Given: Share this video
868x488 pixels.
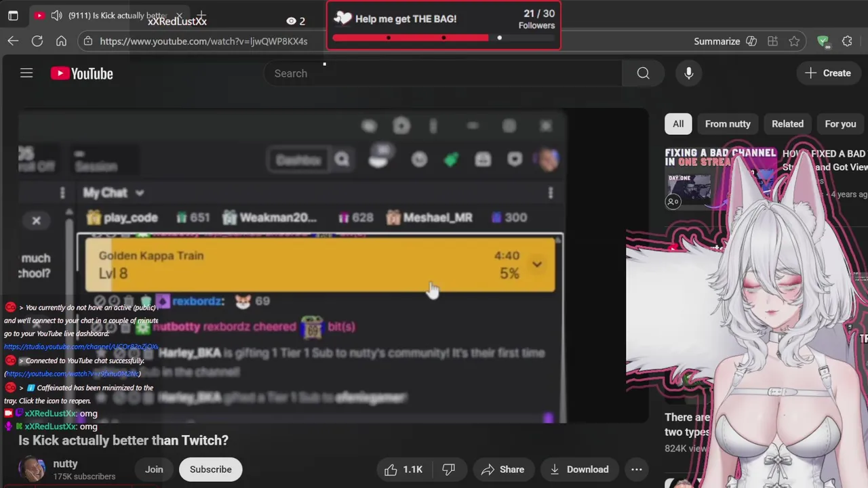Looking at the screenshot, I should pyautogui.click(x=502, y=469).
